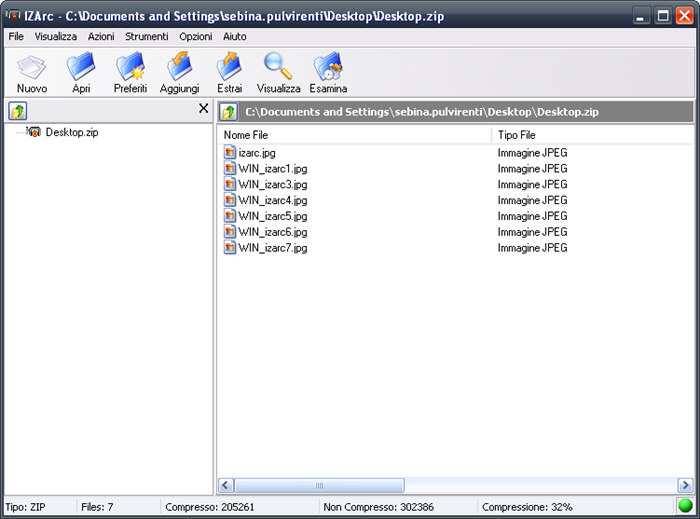Select the WIN_izarc1.jpg file icon

coord(230,168)
